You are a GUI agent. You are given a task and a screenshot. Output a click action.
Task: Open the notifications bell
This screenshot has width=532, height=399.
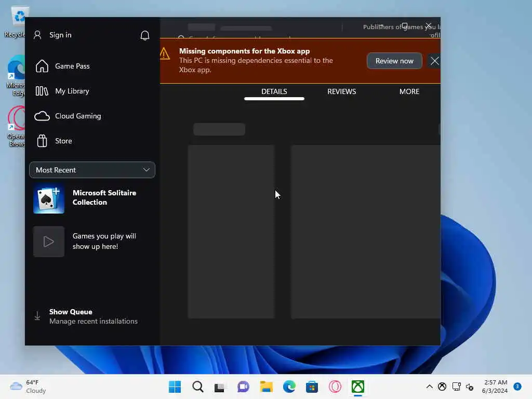click(145, 35)
